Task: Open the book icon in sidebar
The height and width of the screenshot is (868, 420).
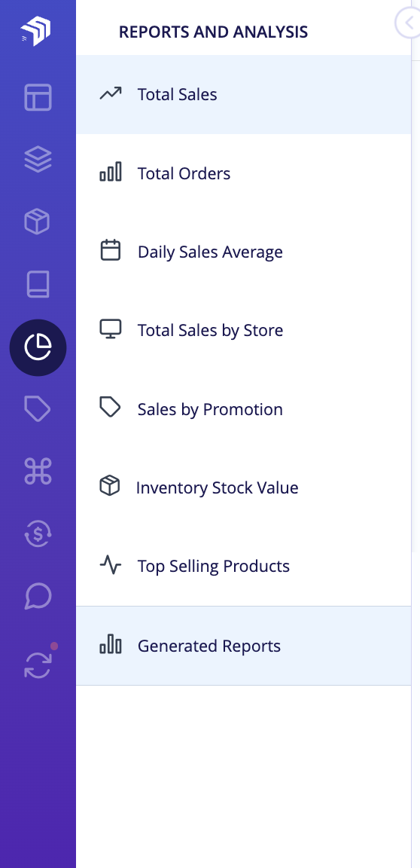Action: [38, 284]
